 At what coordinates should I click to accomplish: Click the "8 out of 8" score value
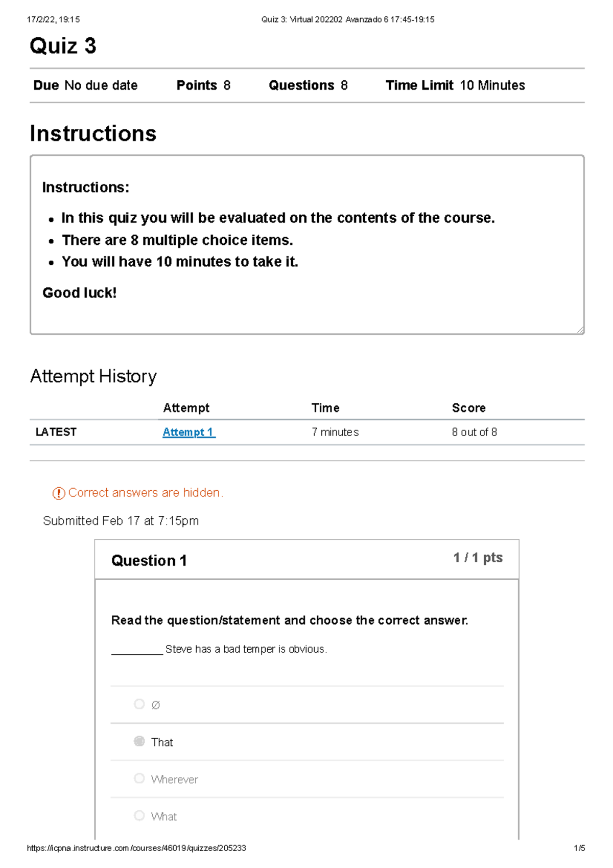coord(474,432)
